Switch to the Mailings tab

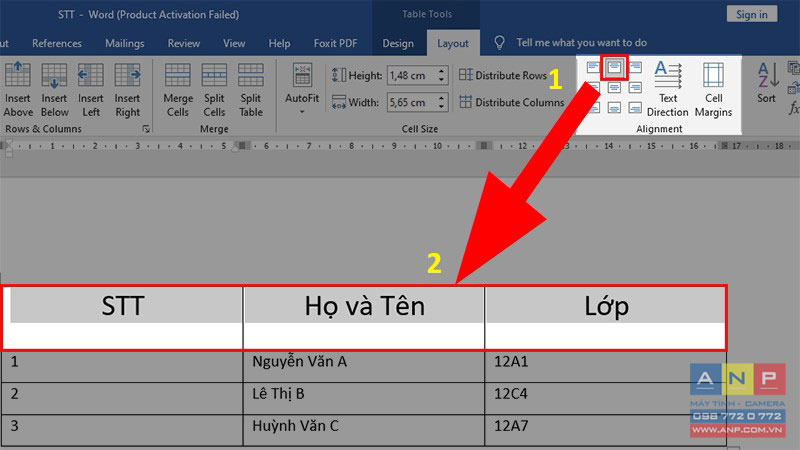click(x=124, y=43)
